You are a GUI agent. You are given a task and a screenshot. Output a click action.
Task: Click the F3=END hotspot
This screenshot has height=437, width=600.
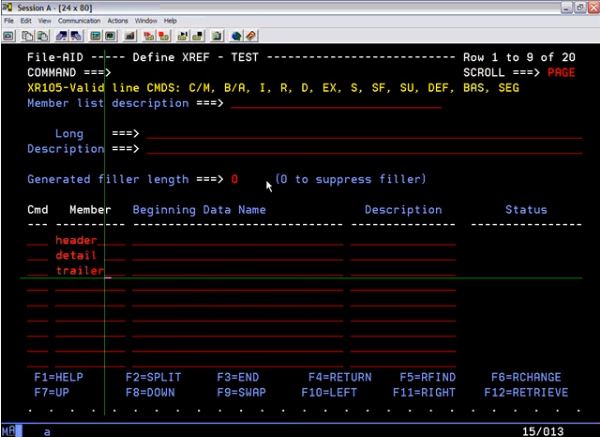(238, 377)
